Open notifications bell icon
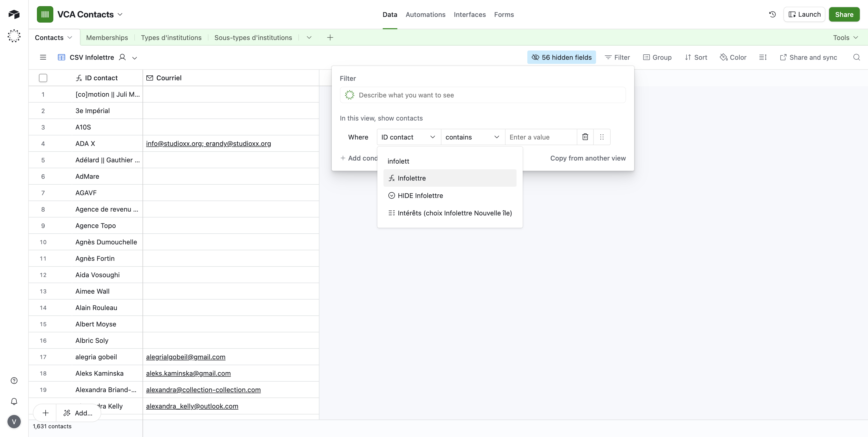The width and height of the screenshot is (868, 437). pos(14,401)
